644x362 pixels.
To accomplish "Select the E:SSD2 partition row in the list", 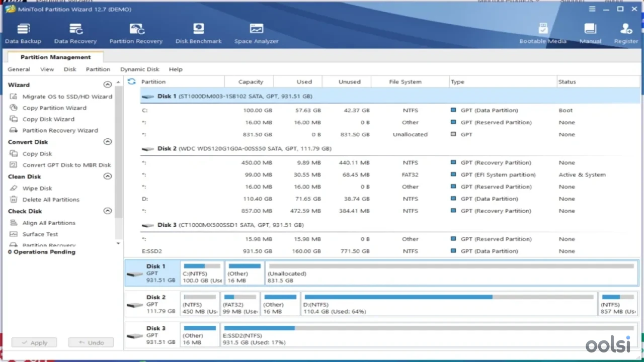I will tap(390, 251).
